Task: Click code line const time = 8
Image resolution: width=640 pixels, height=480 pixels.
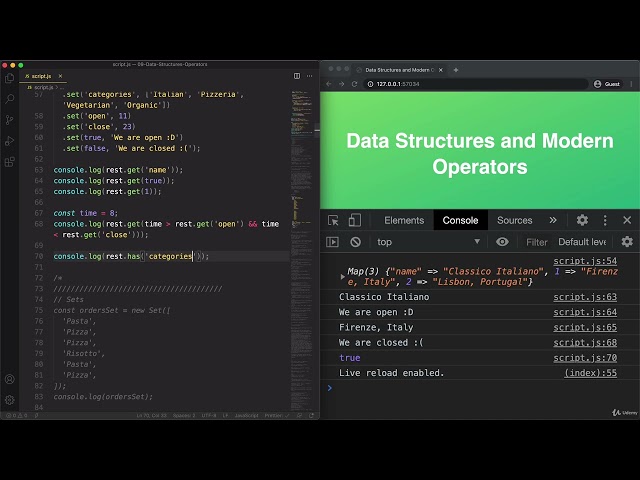Action: [x=85, y=213]
